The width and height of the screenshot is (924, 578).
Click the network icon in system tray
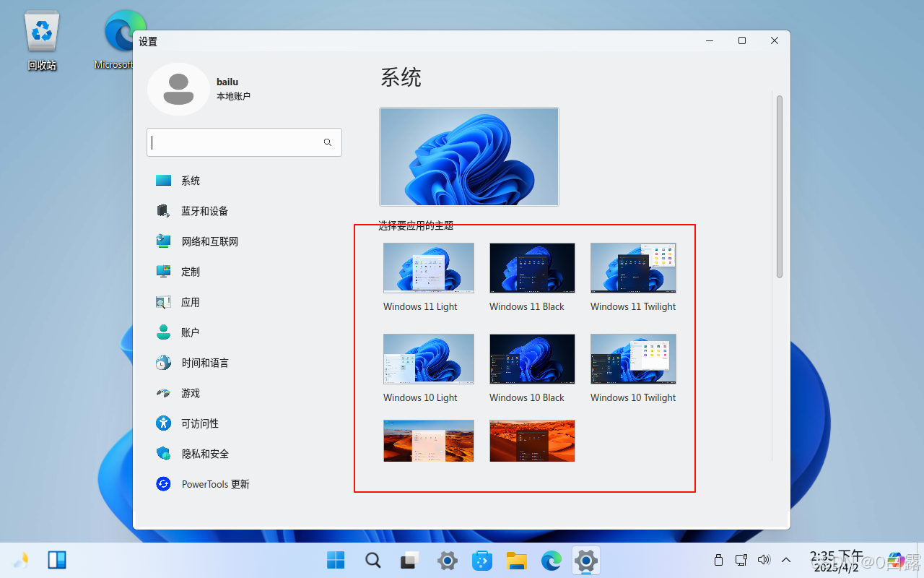click(x=741, y=560)
